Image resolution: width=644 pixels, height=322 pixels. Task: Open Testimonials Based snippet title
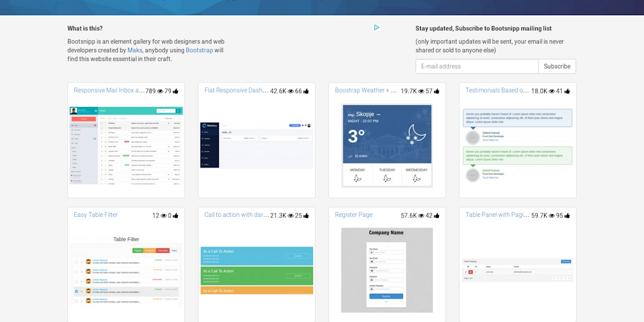(497, 91)
